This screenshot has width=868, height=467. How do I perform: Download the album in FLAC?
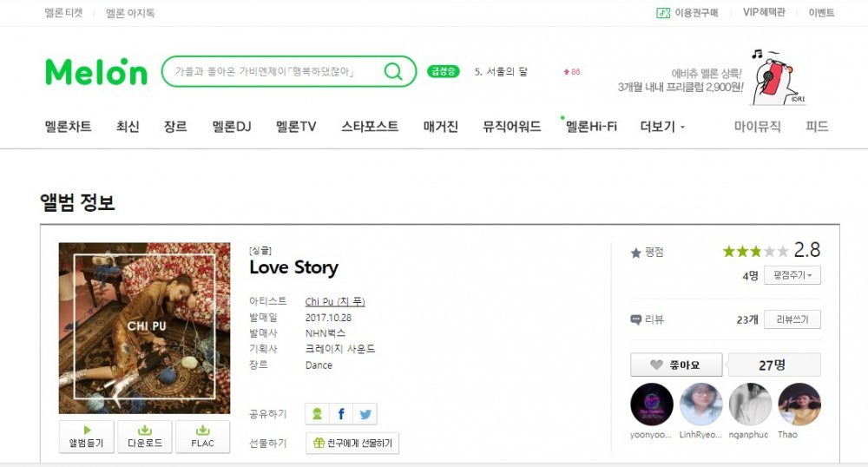pyautogui.click(x=202, y=437)
